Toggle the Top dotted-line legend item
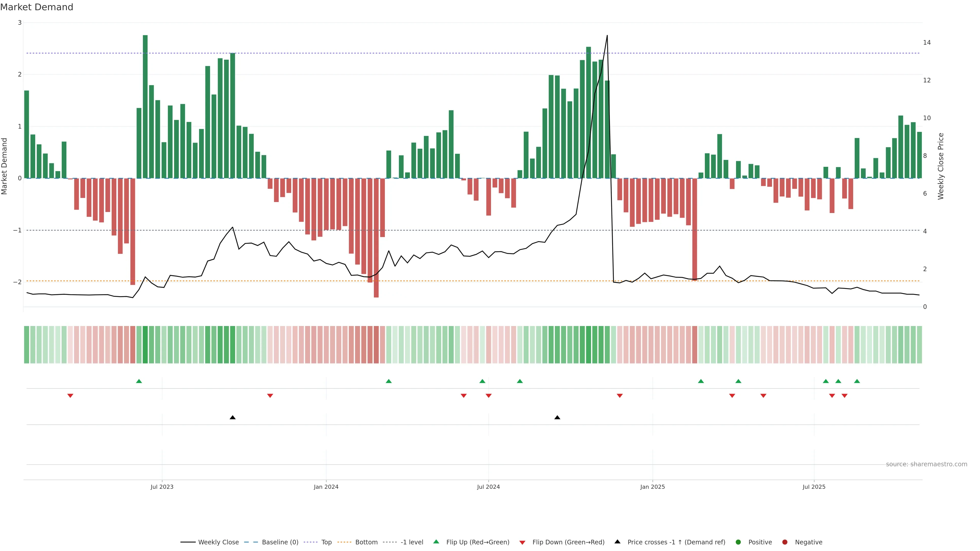Viewport: 980px width, 551px height. (326, 542)
